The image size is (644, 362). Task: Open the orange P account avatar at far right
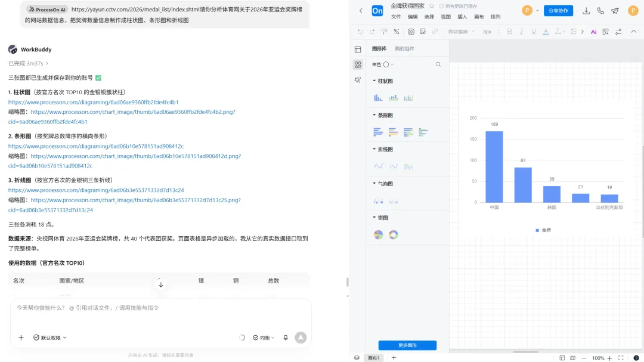633,11
